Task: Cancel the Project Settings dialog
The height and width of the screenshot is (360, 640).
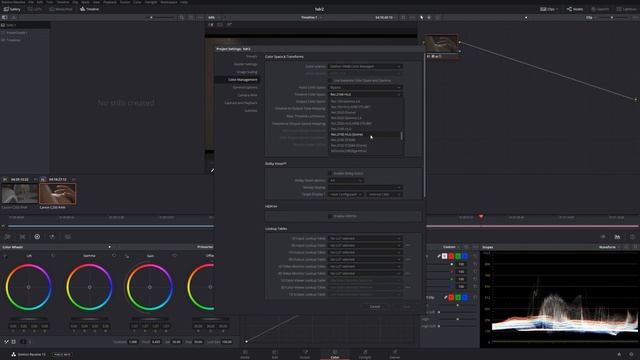Action: (x=375, y=307)
